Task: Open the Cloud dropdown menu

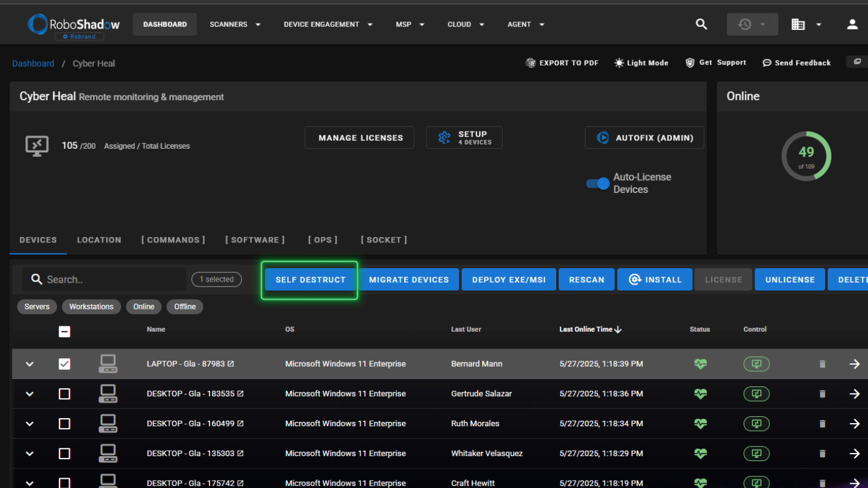Action: [x=466, y=24]
